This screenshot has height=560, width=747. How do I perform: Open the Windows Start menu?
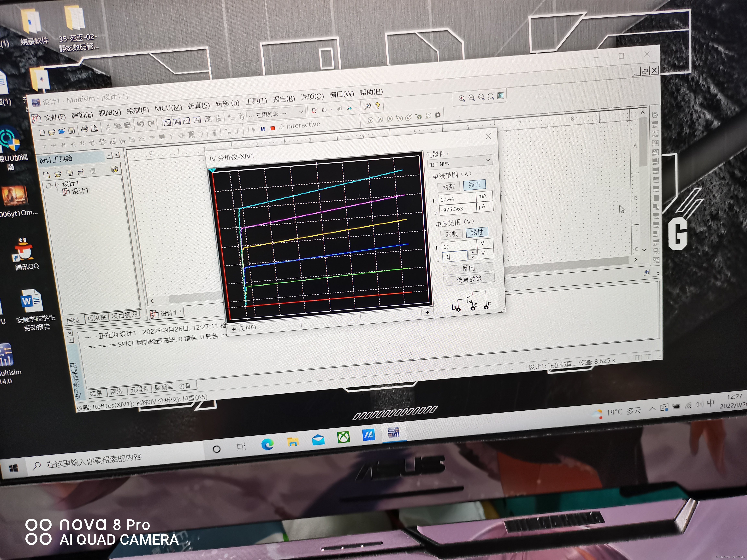pyautogui.click(x=13, y=468)
